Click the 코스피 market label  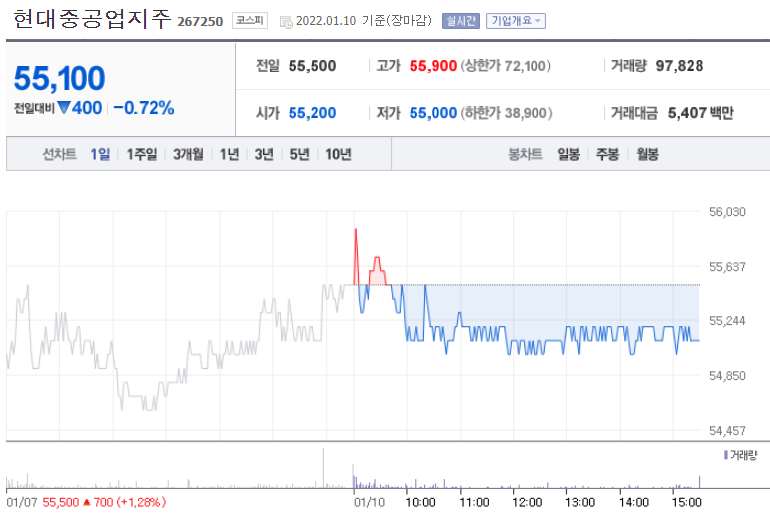coord(250,20)
